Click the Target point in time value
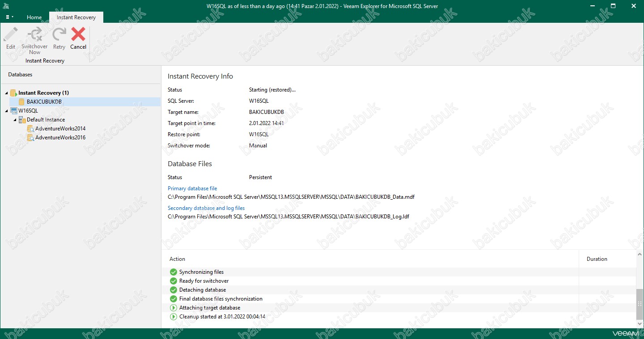 tap(267, 123)
